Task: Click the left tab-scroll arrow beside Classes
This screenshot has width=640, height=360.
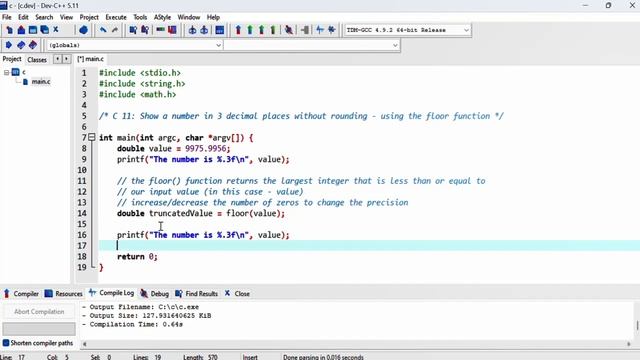Action: coord(57,59)
